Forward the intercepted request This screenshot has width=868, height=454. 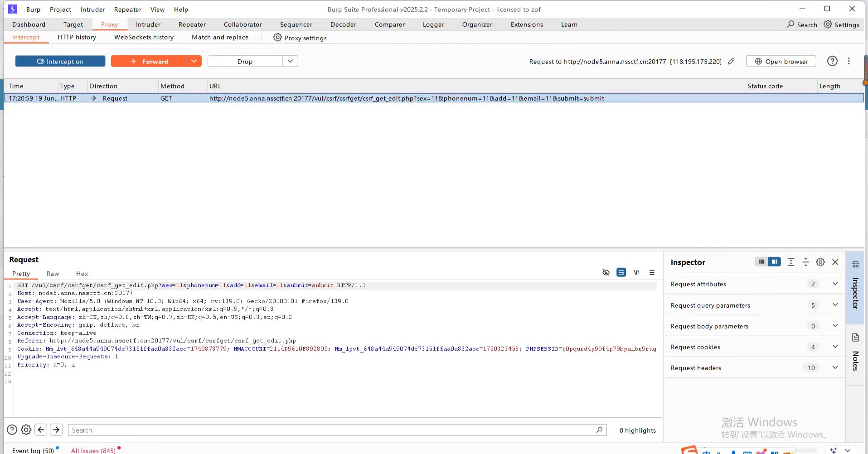(x=149, y=61)
